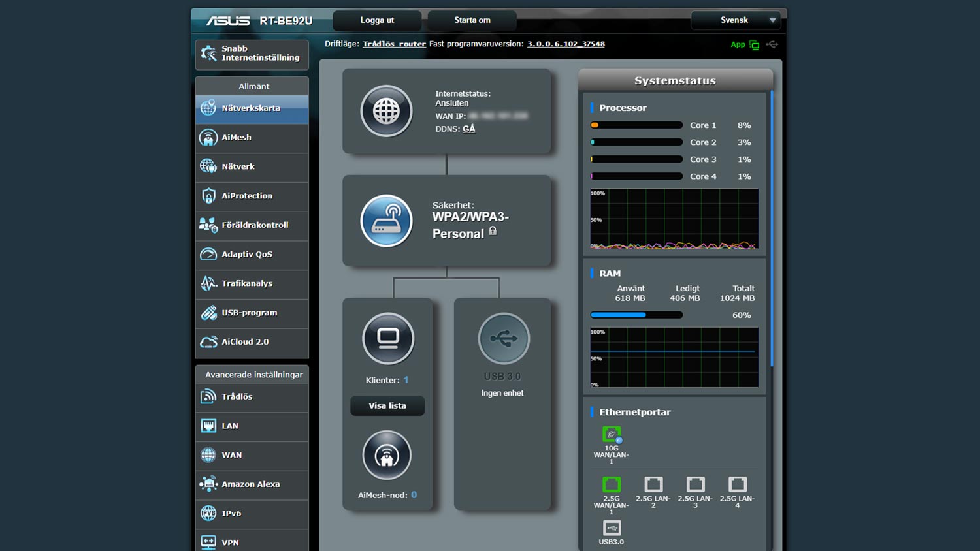Viewport: 980px width, 551px height.
Task: Click the processor usage graph
Action: (x=674, y=219)
